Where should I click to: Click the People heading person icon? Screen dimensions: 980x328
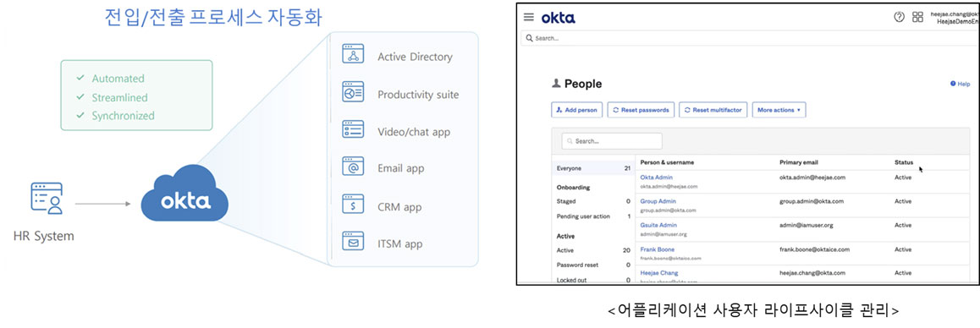[556, 83]
